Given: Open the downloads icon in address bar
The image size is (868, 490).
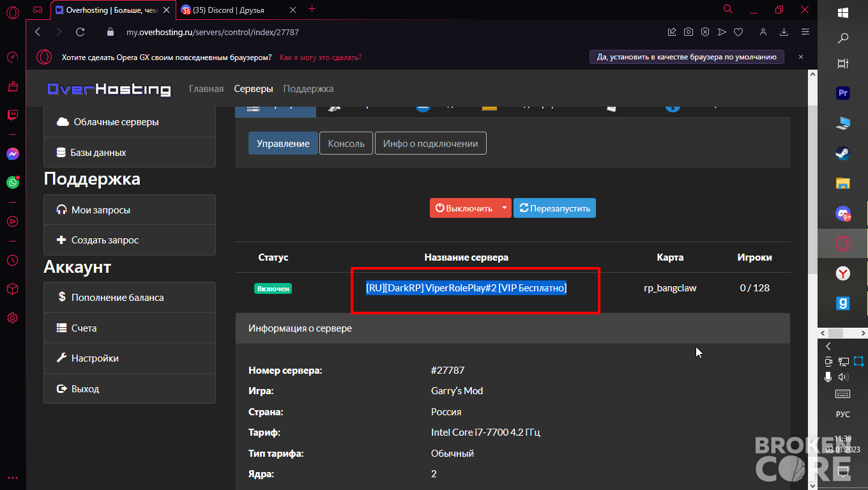Looking at the screenshot, I should [x=784, y=32].
